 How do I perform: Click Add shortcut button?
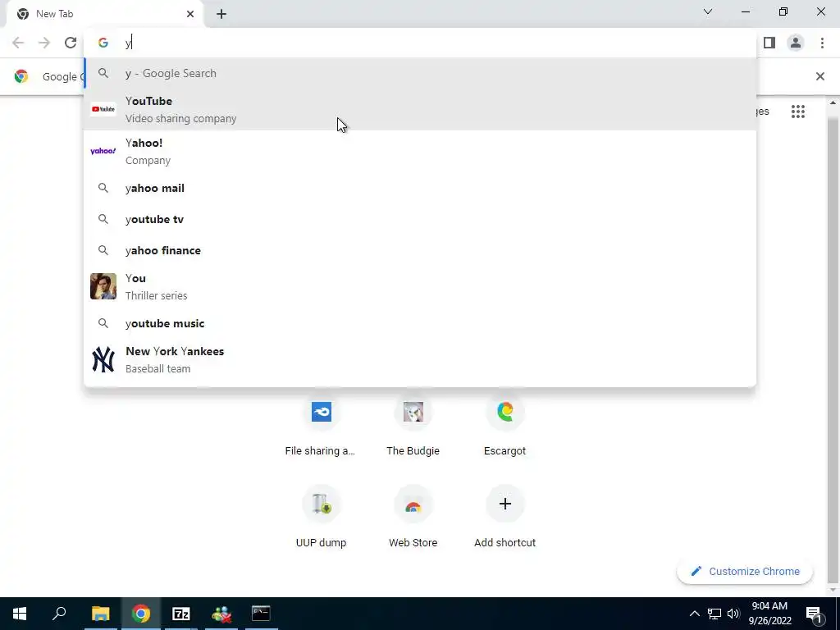(x=504, y=518)
